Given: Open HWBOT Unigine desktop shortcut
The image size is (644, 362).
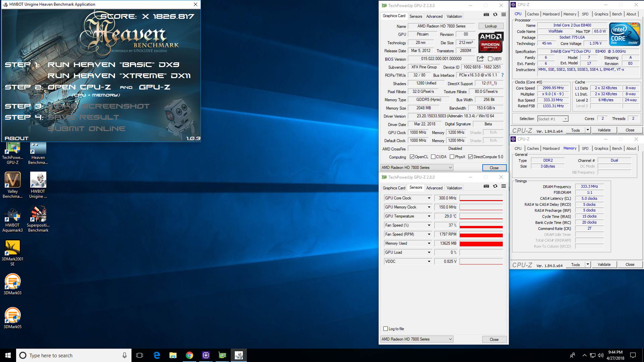Looking at the screenshot, I should point(38,185).
